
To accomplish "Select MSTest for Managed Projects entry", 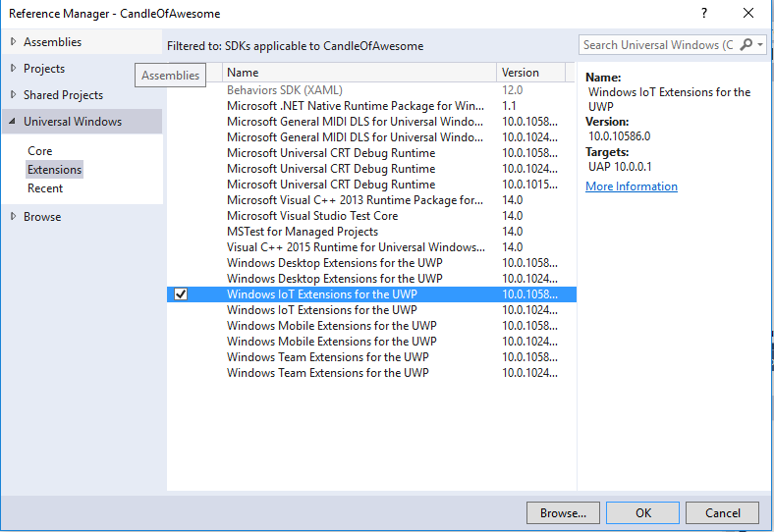I will tap(302, 232).
